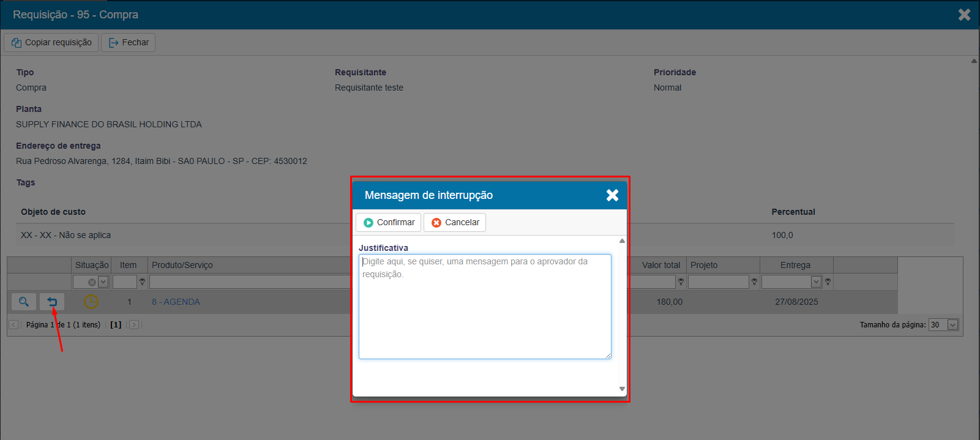Viewport: 980px width, 440px height.
Task: Focus the Justificativa text area
Action: pos(485,306)
